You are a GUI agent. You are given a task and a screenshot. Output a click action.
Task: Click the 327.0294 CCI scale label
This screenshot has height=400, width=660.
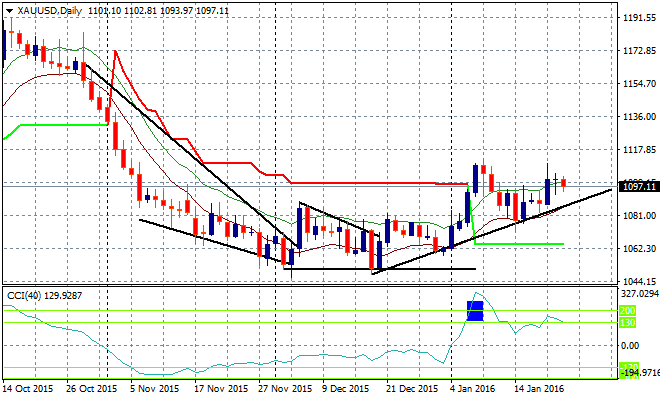[x=636, y=295]
